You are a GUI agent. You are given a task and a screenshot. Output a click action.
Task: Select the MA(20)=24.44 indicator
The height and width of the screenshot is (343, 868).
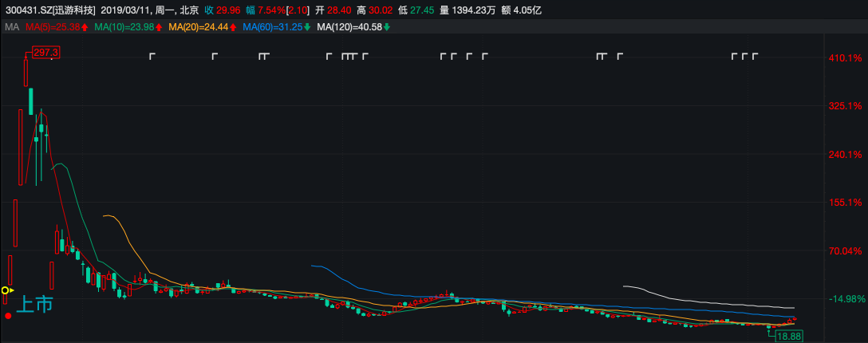point(199,27)
